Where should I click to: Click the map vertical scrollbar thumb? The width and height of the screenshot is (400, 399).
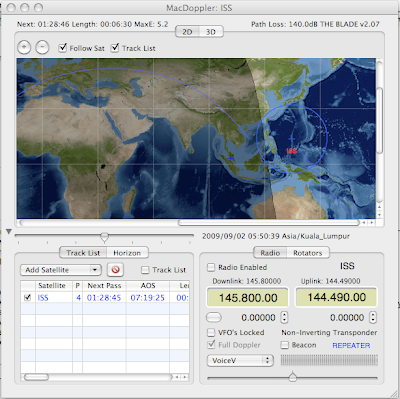coord(380,120)
